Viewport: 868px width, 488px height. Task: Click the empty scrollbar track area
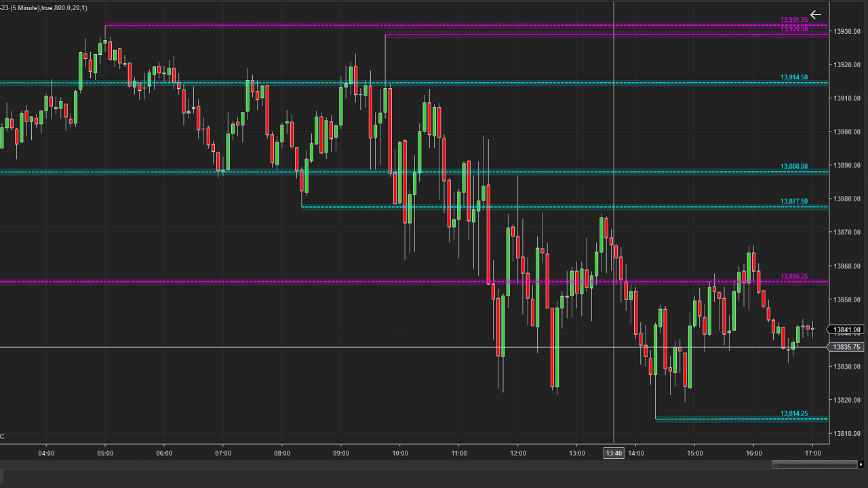(x=407, y=465)
